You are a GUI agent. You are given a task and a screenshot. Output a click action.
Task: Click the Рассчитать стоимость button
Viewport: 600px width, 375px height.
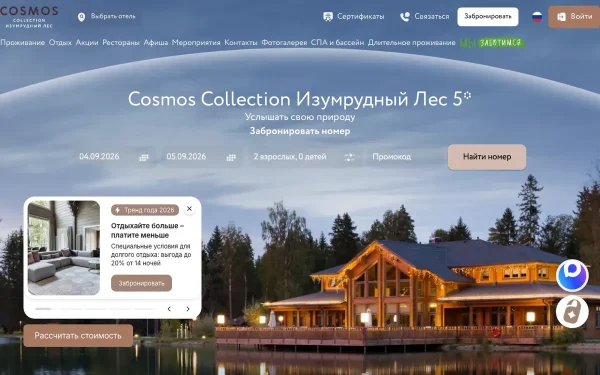(78, 336)
